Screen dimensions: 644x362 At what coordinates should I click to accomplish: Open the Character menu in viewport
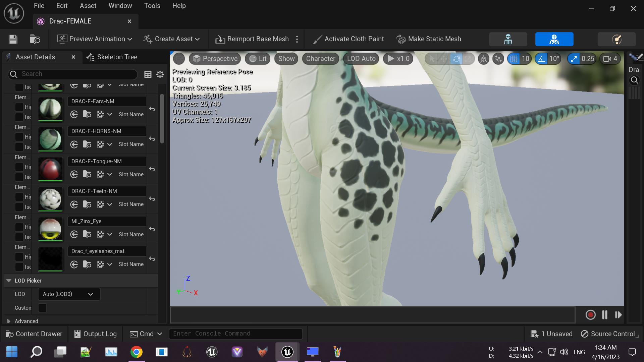(320, 59)
